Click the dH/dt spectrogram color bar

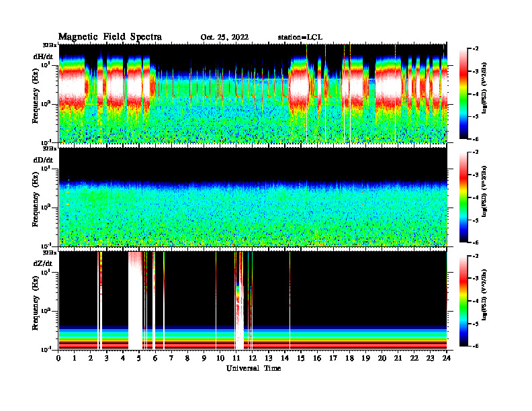[463, 94]
